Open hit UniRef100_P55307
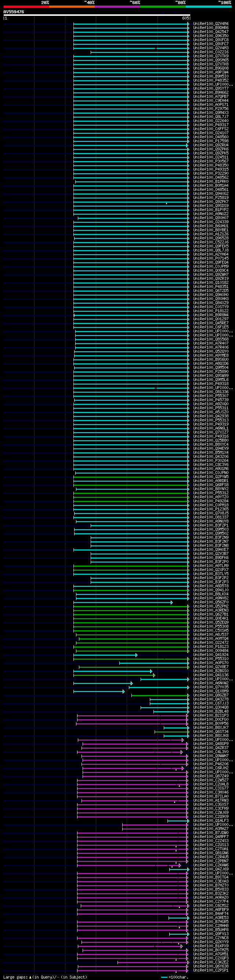 coord(211,396)
